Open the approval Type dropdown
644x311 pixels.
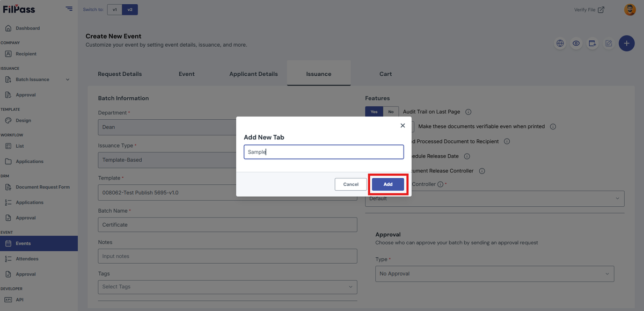point(495,273)
